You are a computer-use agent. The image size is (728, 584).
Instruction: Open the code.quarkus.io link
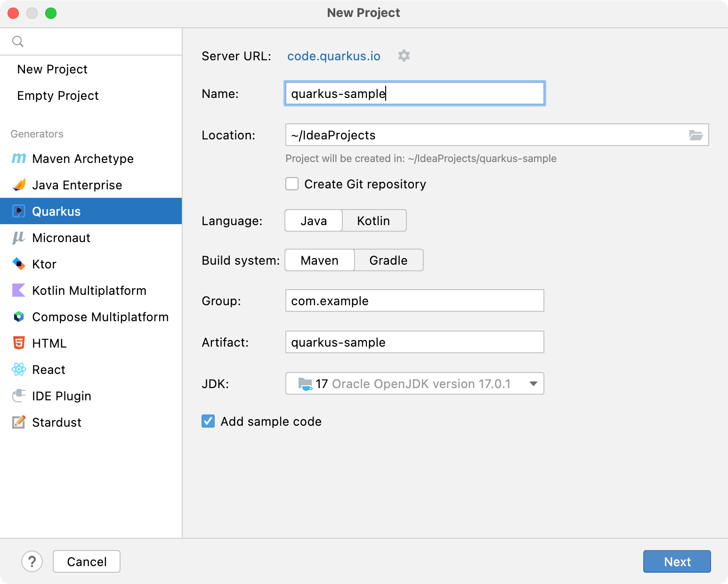[334, 56]
